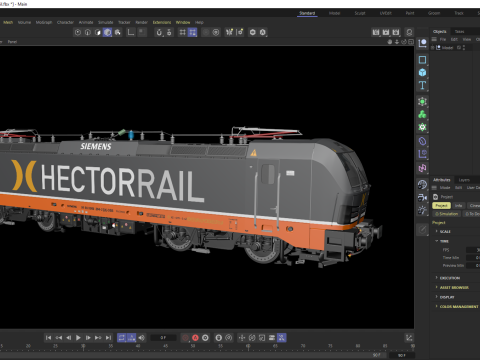Open the Extensions menu
The width and height of the screenshot is (480, 360).
click(162, 22)
